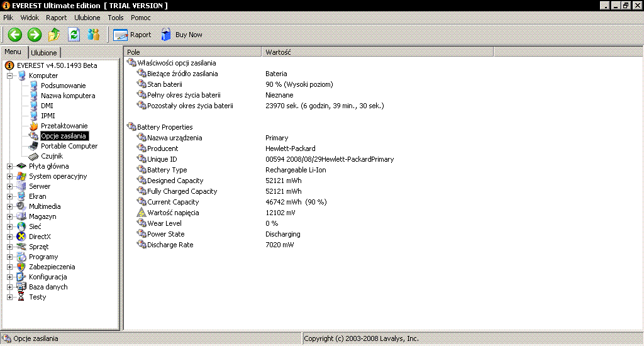The height and width of the screenshot is (346, 644).
Task: Expand the System operacyjny node
Action: point(9,176)
